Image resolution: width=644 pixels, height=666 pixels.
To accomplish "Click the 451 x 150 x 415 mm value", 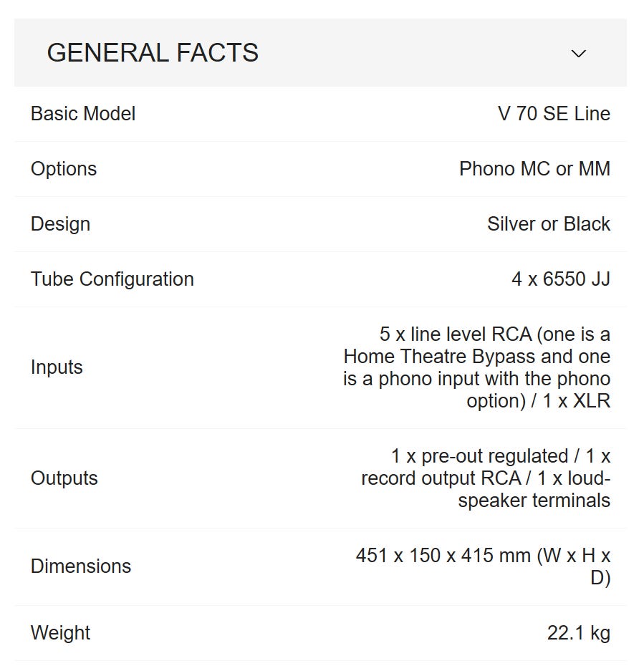I will (x=443, y=556).
